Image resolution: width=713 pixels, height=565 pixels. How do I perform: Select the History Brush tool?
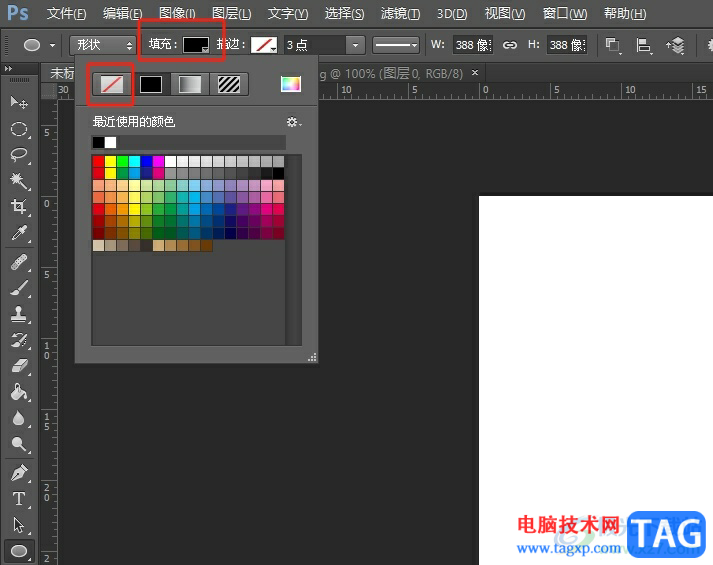[19, 340]
